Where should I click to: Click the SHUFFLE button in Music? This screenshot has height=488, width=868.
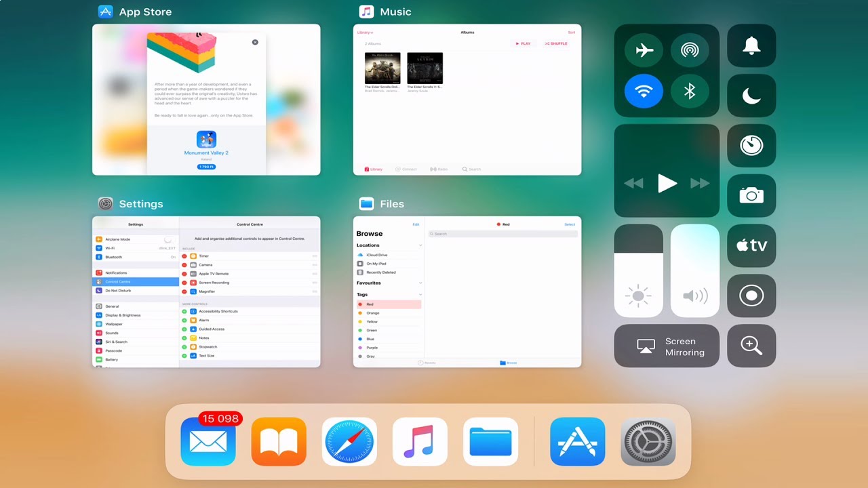point(555,43)
